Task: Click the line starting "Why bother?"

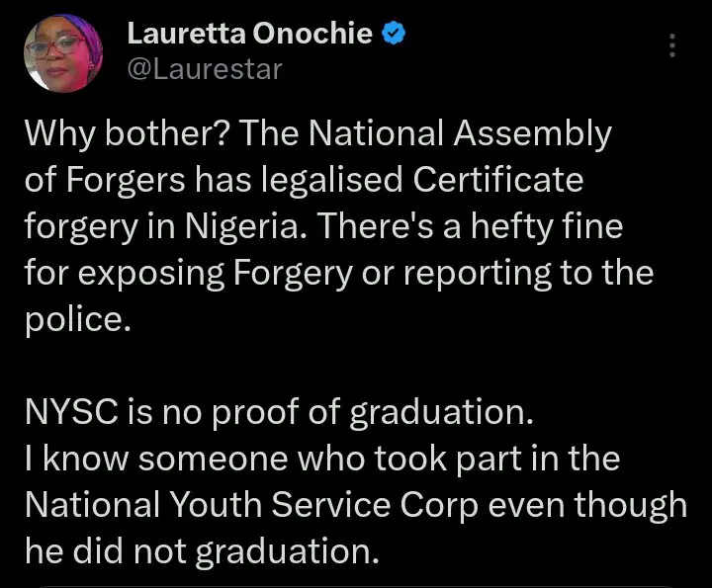Action: point(317,135)
